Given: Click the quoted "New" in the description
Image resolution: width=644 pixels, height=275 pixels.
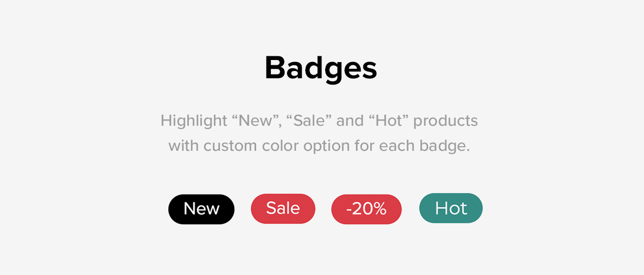Looking at the screenshot, I should click(256, 121).
